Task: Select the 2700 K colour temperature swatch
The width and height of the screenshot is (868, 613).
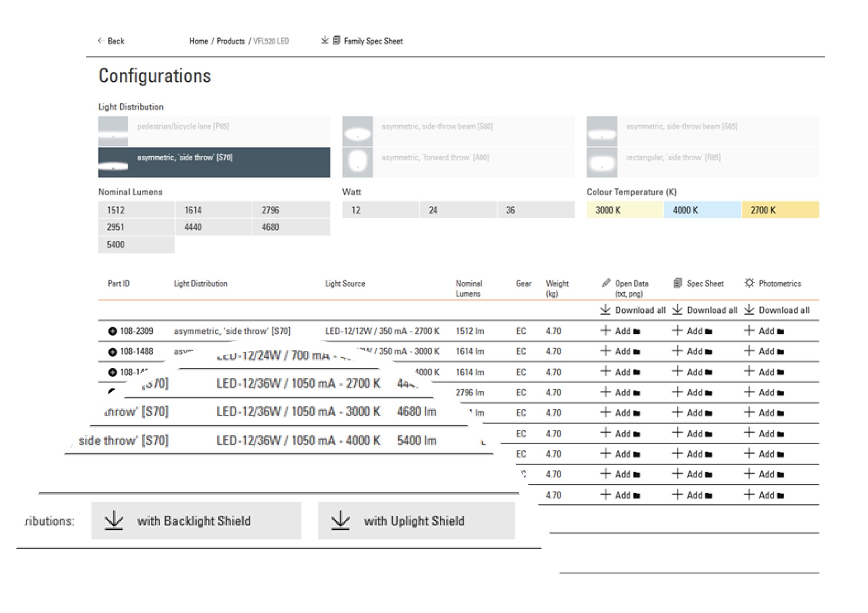Action: click(x=780, y=210)
